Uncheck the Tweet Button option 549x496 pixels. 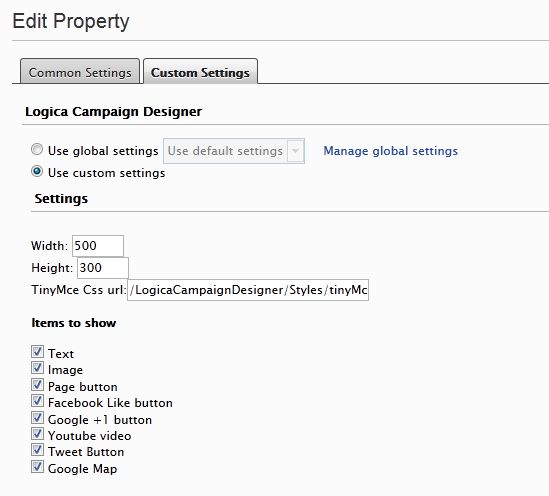click(x=37, y=450)
